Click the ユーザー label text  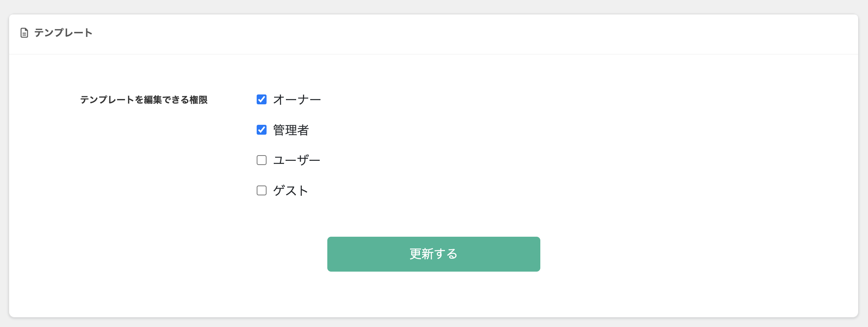pyautogui.click(x=297, y=160)
